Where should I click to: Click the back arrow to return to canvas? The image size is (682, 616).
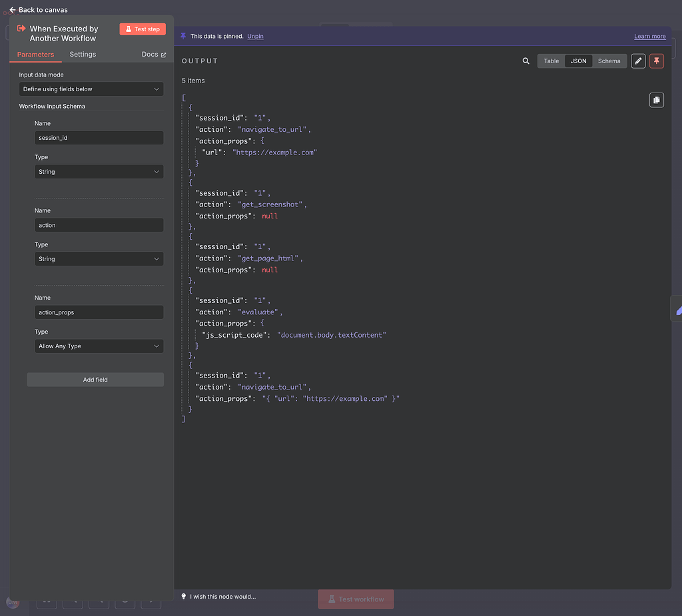tap(12, 10)
